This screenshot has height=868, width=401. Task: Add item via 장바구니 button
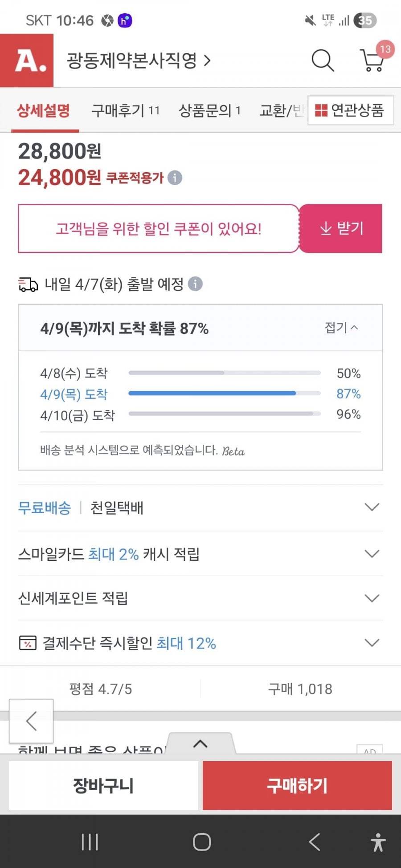(x=103, y=786)
